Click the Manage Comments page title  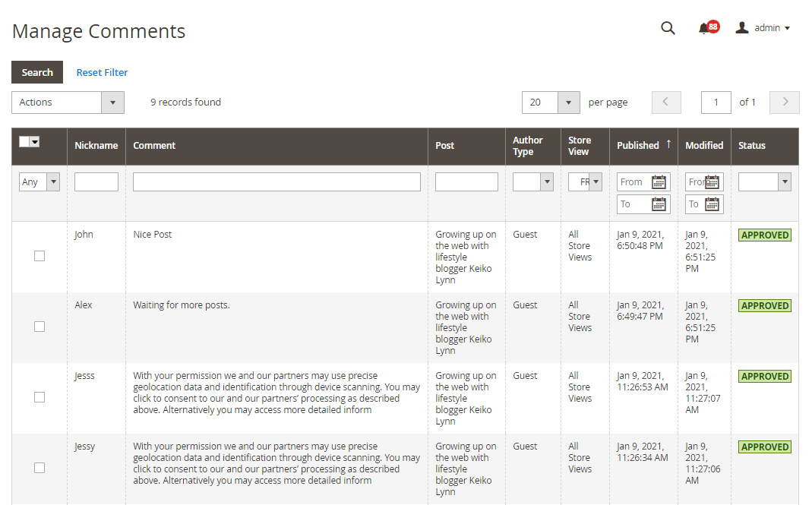tap(99, 31)
